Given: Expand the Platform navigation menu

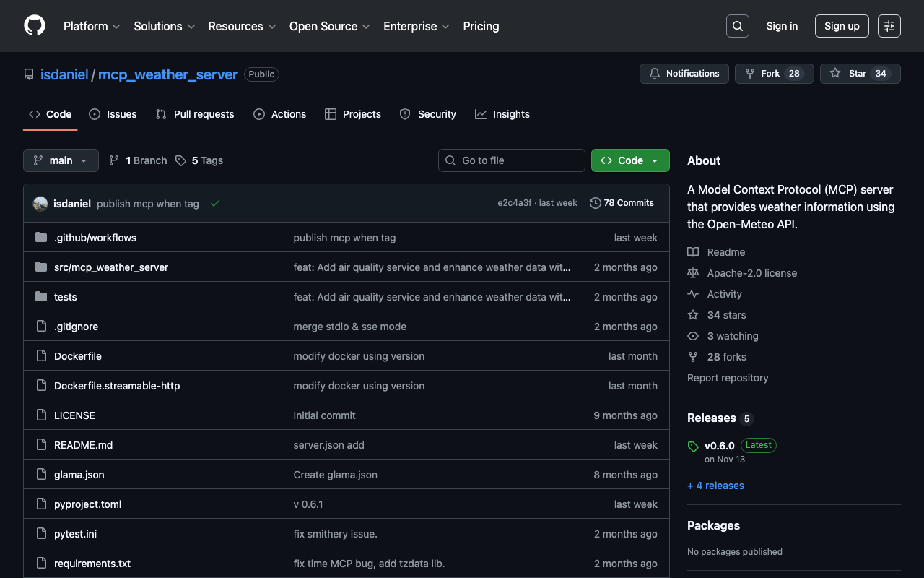Looking at the screenshot, I should (x=92, y=26).
